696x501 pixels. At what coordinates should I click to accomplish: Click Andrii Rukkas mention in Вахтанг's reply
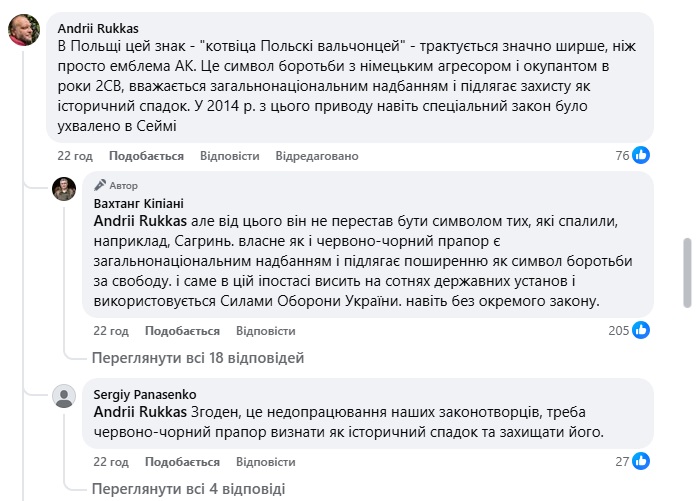click(x=139, y=220)
